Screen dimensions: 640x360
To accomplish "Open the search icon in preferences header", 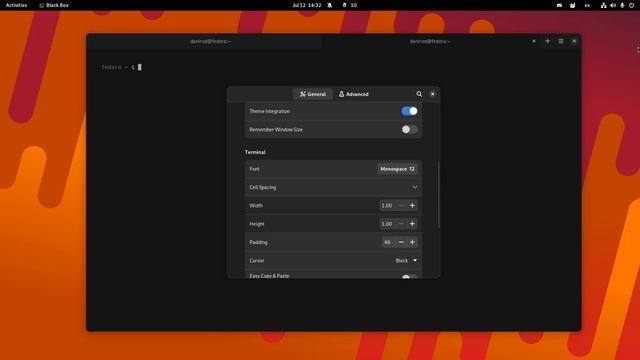I will [419, 94].
